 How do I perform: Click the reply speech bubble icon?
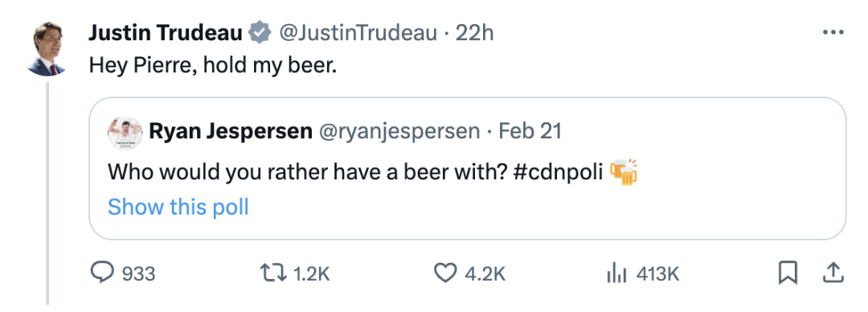pyautogui.click(x=102, y=273)
